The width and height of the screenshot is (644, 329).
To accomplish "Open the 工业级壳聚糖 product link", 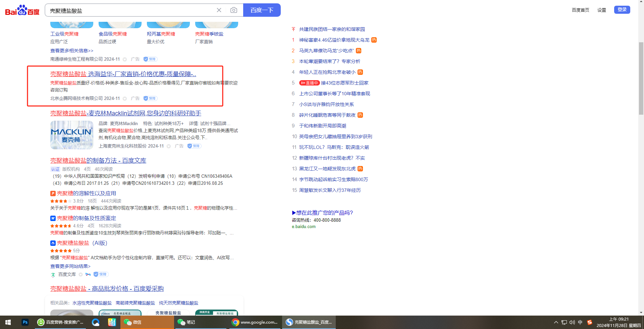I will 64,34.
